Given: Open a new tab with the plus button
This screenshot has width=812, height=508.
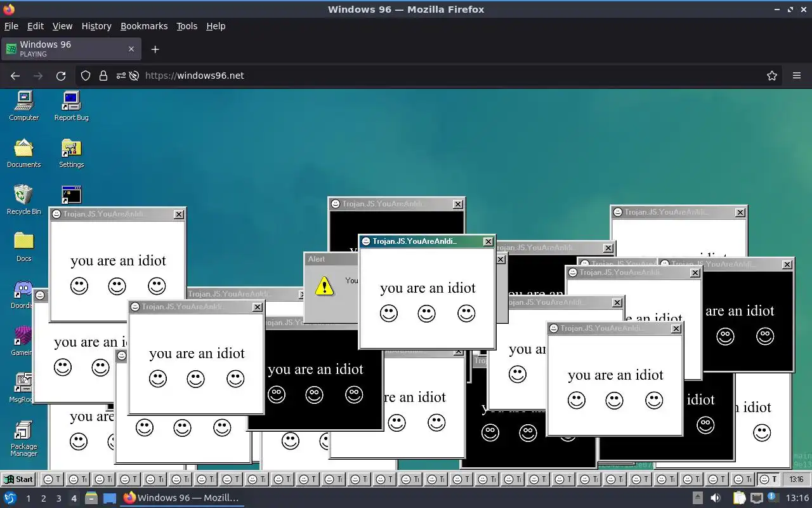Looking at the screenshot, I should (x=155, y=49).
